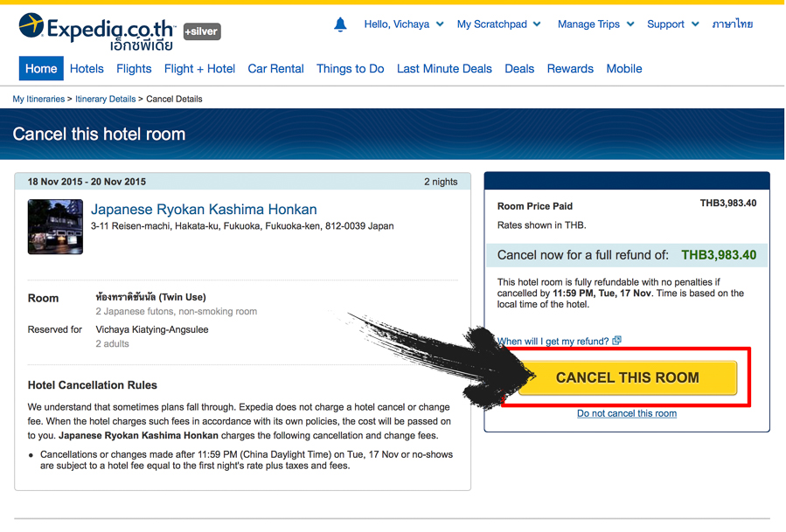Click the Room Price Paid THB3,983.40 amount
Image resolution: width=786 pixels, height=532 pixels.
[727, 204]
